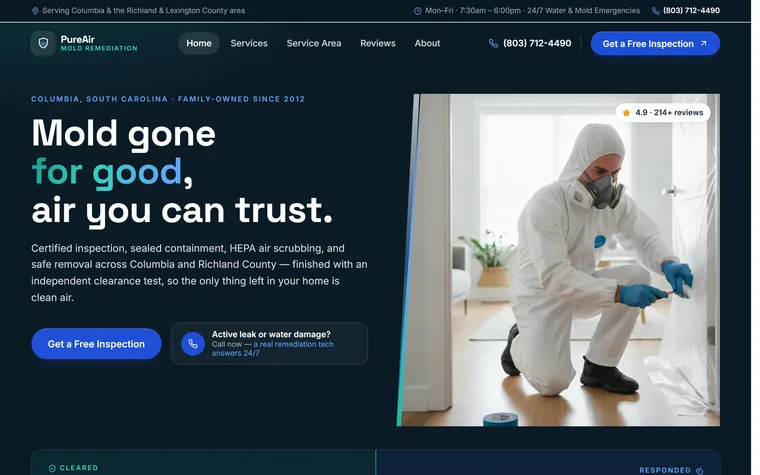
Task: Call (803) 712-4490 from navigation bar
Action: 537,44
